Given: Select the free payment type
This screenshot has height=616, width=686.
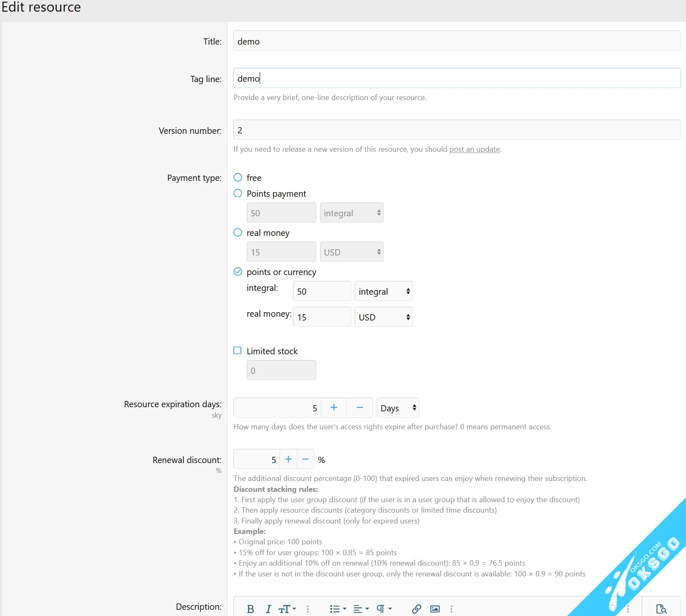Looking at the screenshot, I should click(238, 178).
